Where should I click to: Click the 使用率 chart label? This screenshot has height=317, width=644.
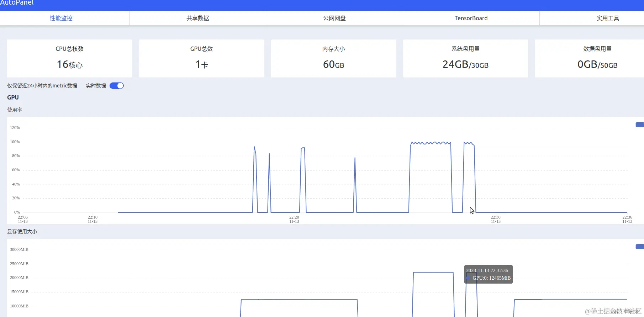tap(15, 110)
